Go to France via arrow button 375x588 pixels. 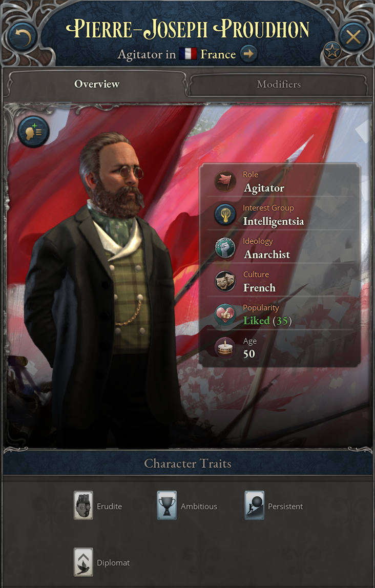tap(248, 54)
